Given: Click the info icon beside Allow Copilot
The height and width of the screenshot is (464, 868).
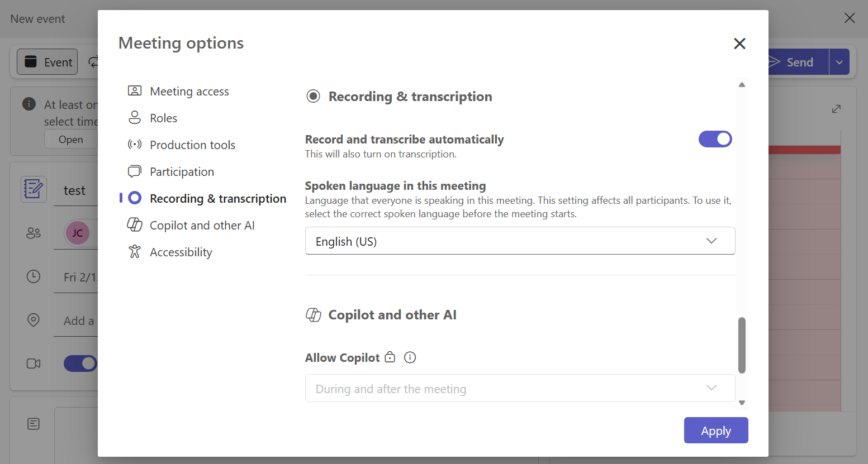Looking at the screenshot, I should (410, 357).
